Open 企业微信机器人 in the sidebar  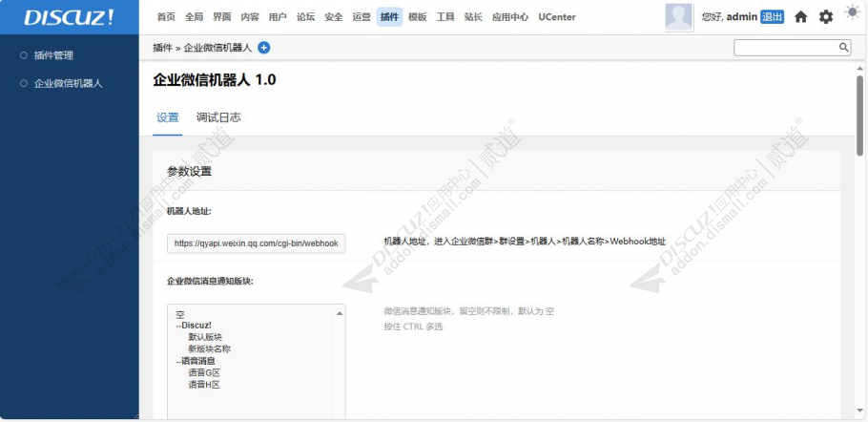[x=69, y=84]
